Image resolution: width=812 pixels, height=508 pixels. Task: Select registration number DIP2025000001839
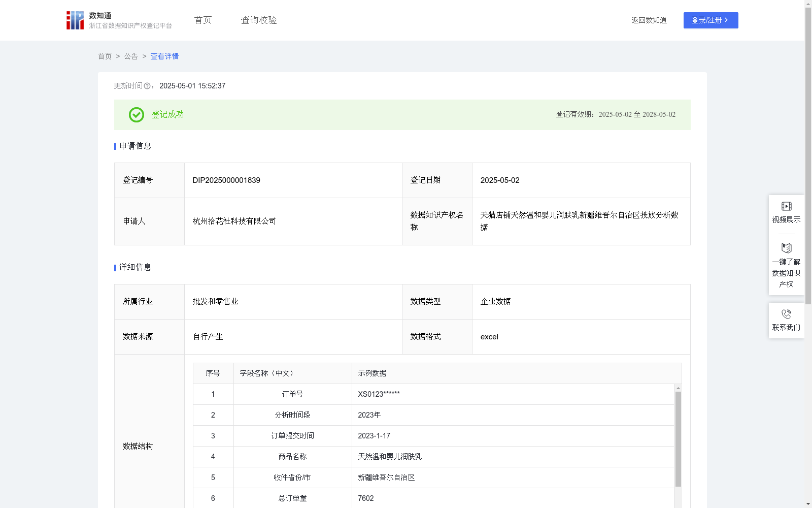226,180
